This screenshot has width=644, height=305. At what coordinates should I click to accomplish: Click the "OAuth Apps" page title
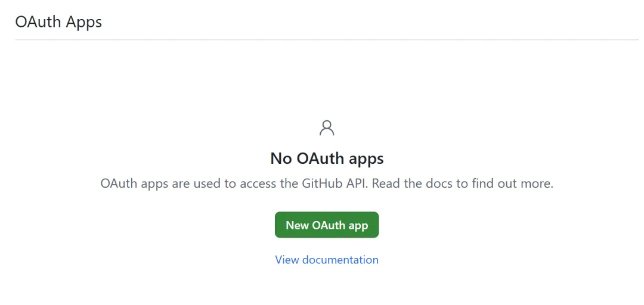[58, 22]
